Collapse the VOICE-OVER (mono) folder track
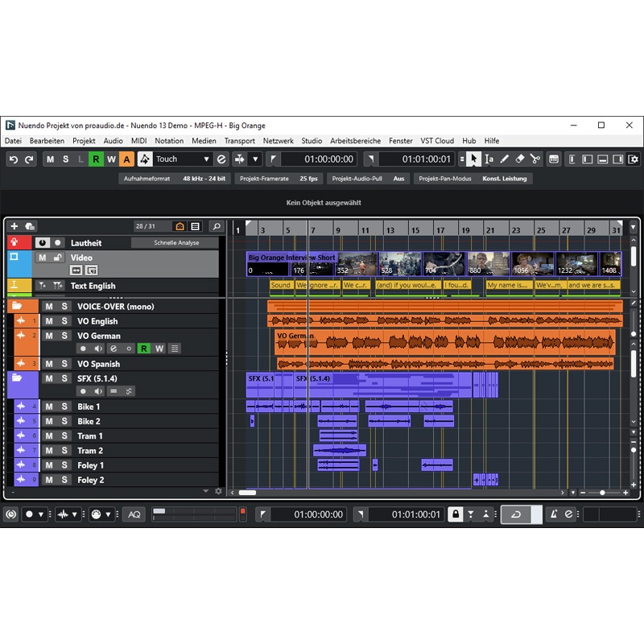Image resolution: width=644 pixels, height=644 pixels. (17, 306)
